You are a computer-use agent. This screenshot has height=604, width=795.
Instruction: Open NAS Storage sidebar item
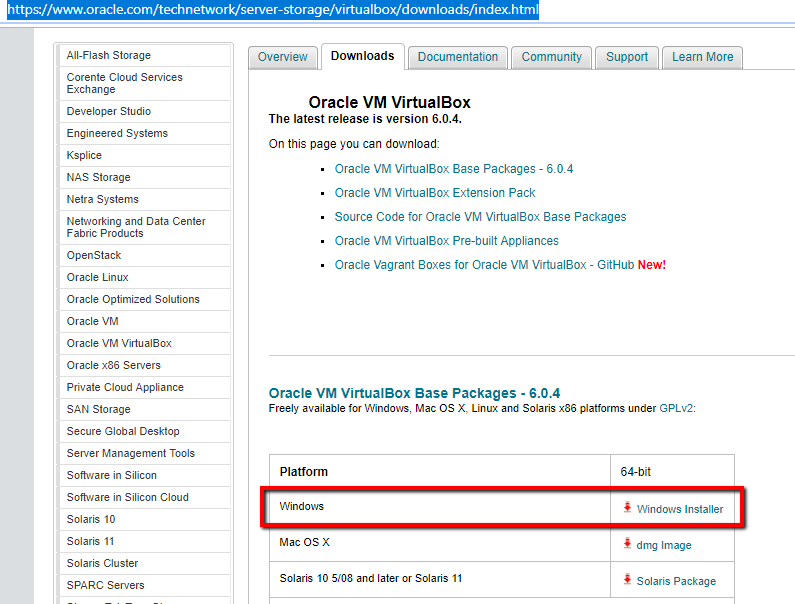[145, 177]
